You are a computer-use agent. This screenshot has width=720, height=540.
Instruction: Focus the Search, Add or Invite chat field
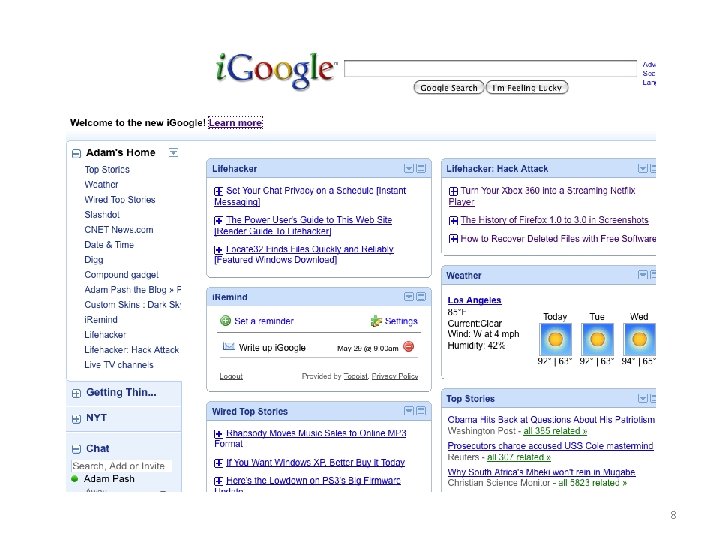click(121, 466)
